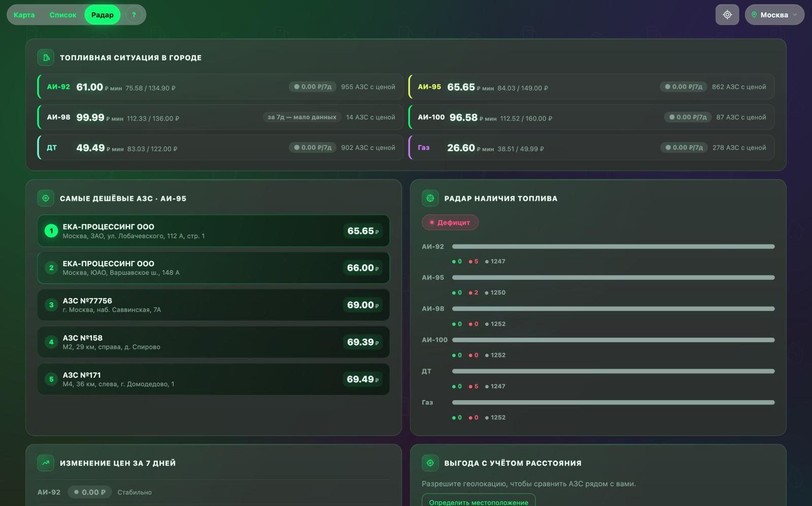Open the help question mark button

tap(134, 15)
